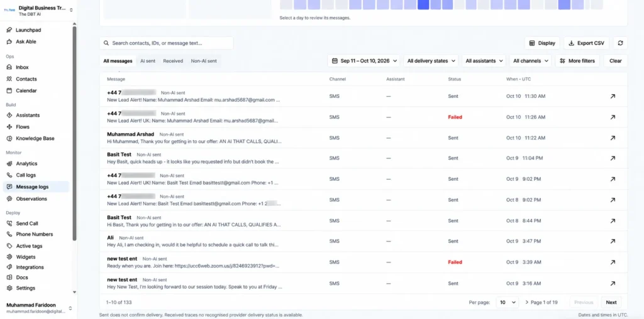644x319 pixels.
Task: Click the refresh icon button
Action: [x=620, y=43]
